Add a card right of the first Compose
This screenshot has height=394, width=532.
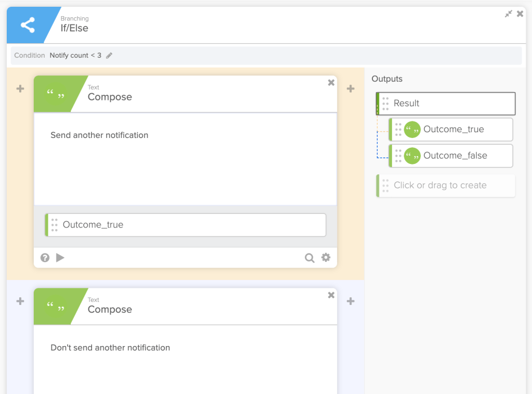click(351, 89)
